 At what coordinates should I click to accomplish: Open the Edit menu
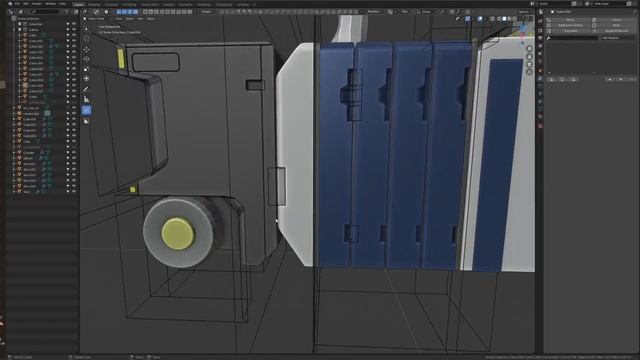point(26,4)
